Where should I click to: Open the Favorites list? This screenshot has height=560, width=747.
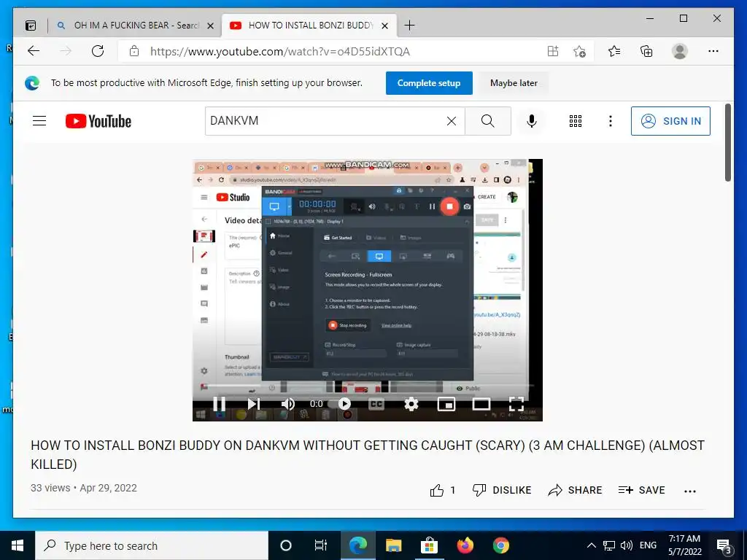coord(614,51)
